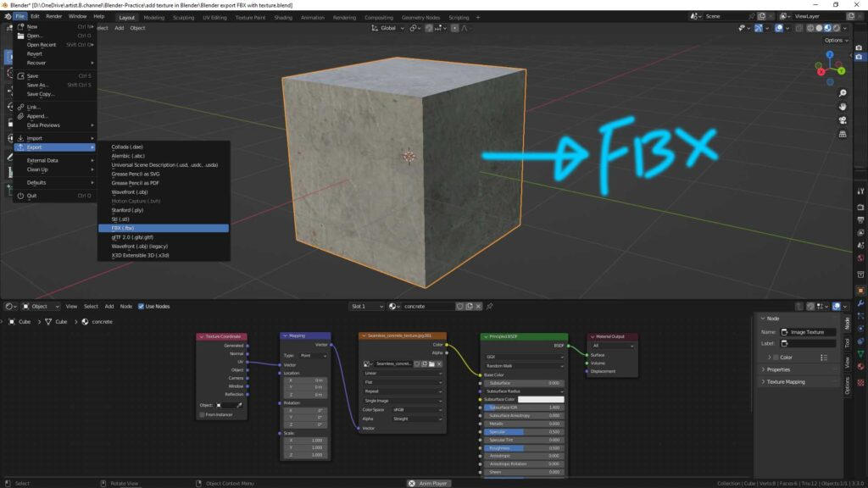Toggle the Use Nodes checkbox
The height and width of the screenshot is (488, 868).
pyautogui.click(x=142, y=306)
